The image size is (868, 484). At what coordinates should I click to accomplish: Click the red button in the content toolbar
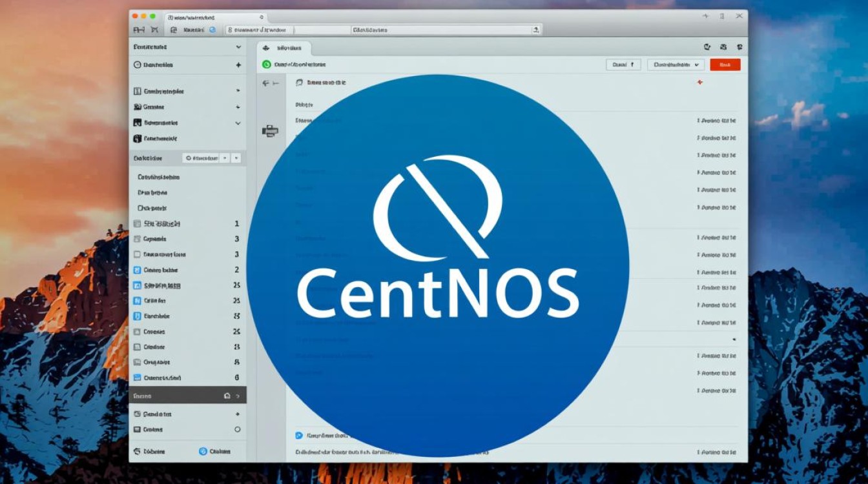(x=725, y=65)
